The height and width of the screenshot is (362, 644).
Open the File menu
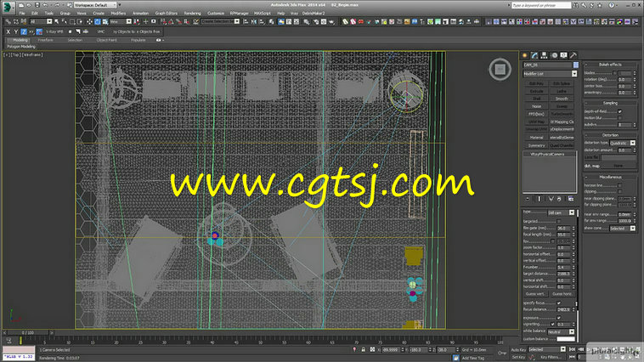pos(22,13)
